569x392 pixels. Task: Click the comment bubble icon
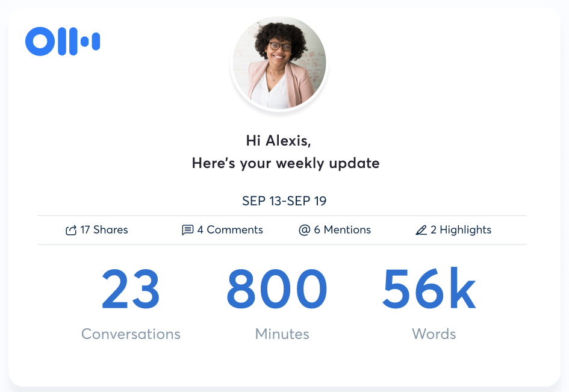[187, 230]
